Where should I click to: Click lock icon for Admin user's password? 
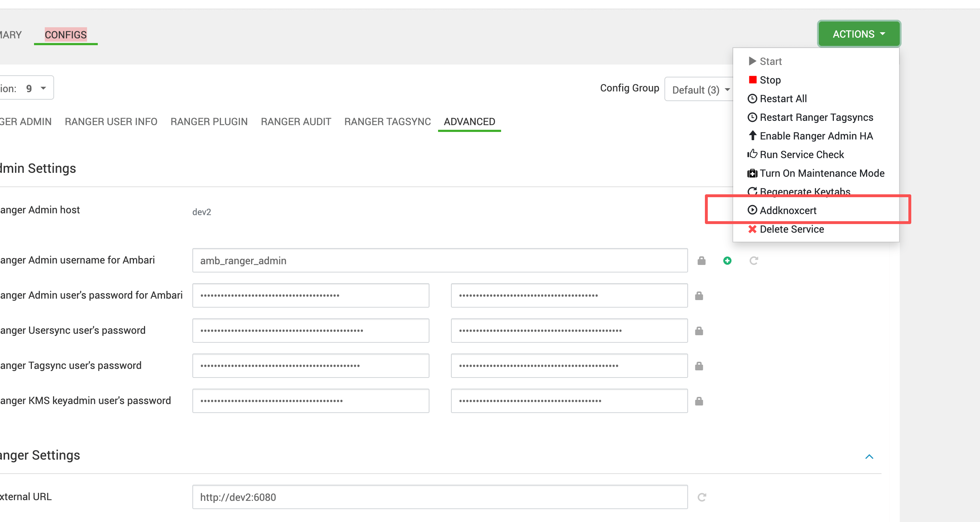click(699, 296)
